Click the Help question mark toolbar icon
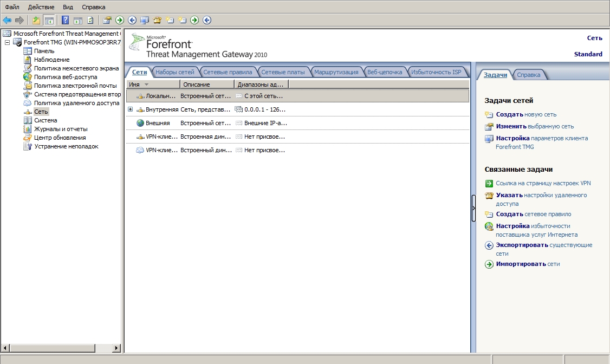 [65, 20]
